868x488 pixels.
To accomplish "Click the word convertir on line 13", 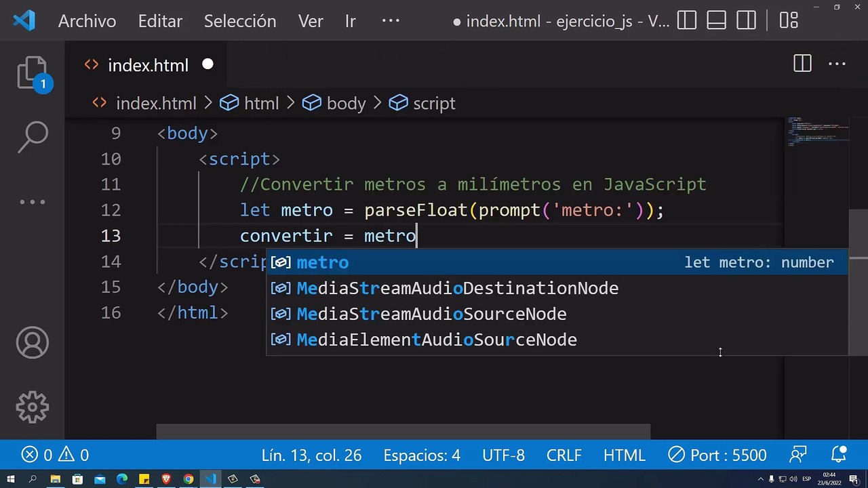I will click(286, 236).
